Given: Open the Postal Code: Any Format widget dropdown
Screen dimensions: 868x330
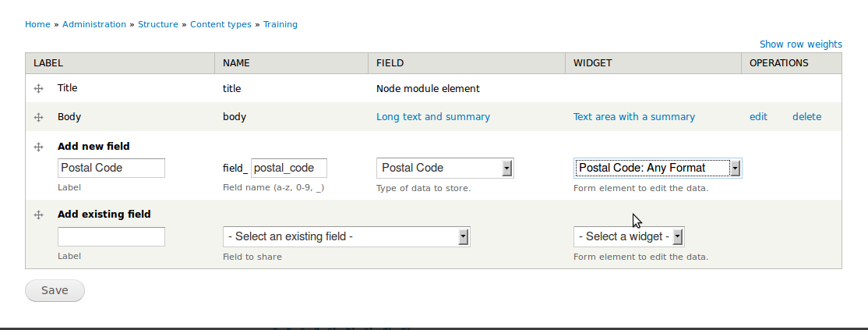Looking at the screenshot, I should 658,168.
